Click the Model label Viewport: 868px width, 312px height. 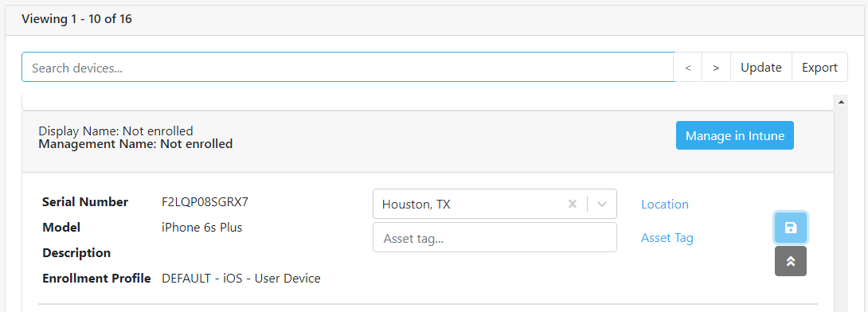pos(61,228)
